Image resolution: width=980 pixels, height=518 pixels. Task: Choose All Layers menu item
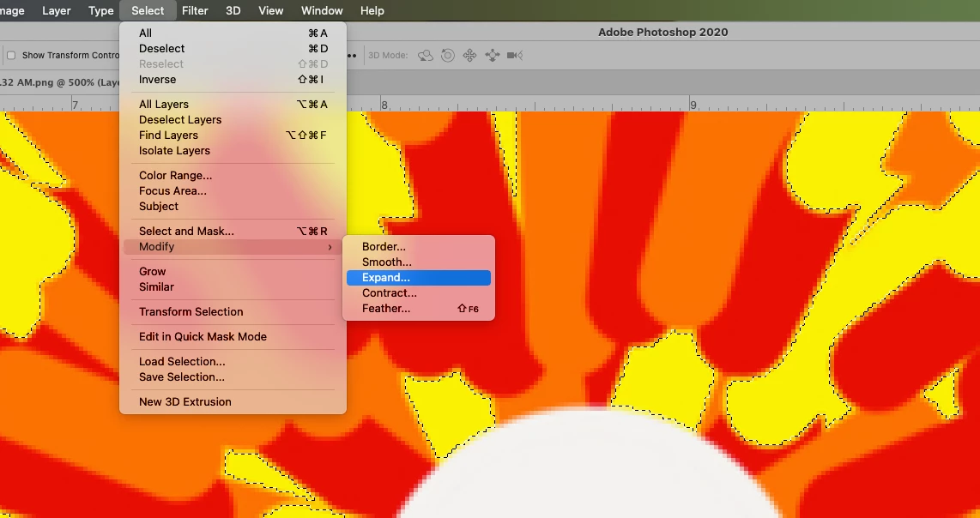[x=233, y=105]
